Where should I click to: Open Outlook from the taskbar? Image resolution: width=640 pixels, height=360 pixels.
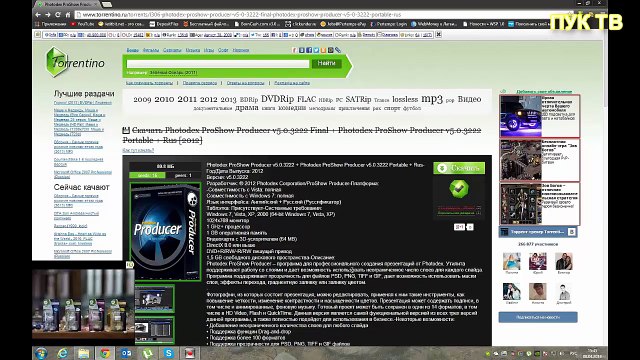coord(126,353)
